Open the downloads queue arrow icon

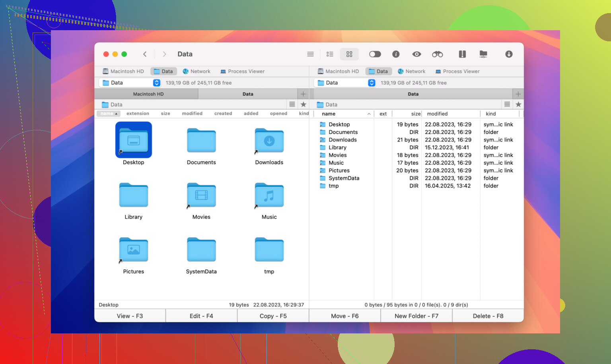(x=509, y=54)
